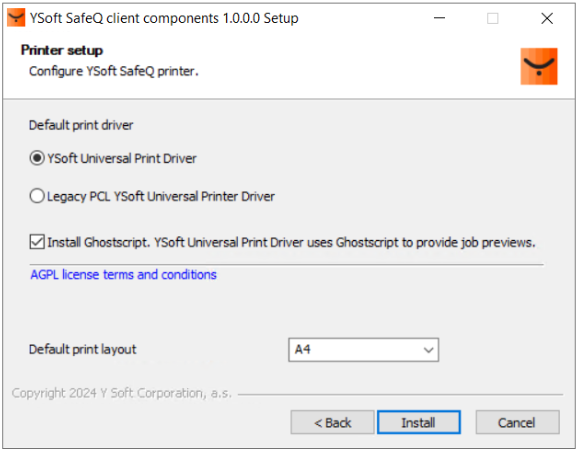The image size is (578, 450).
Task: Click the Printer setup heading
Action: coord(62,50)
